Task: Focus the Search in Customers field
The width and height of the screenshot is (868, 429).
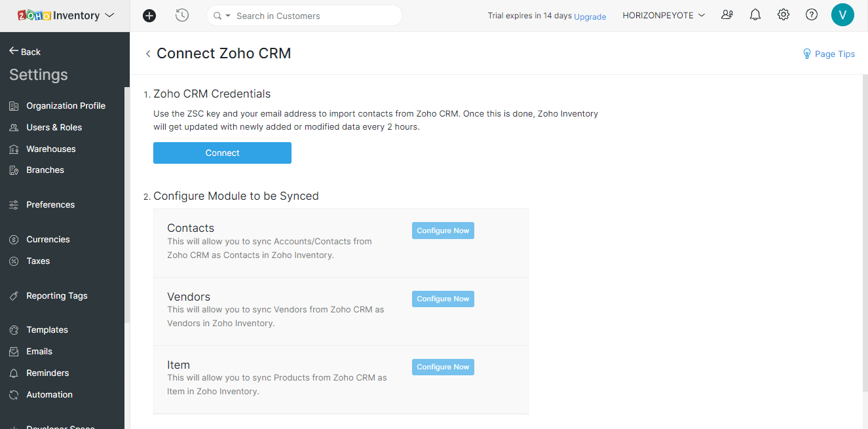Action: [314, 16]
